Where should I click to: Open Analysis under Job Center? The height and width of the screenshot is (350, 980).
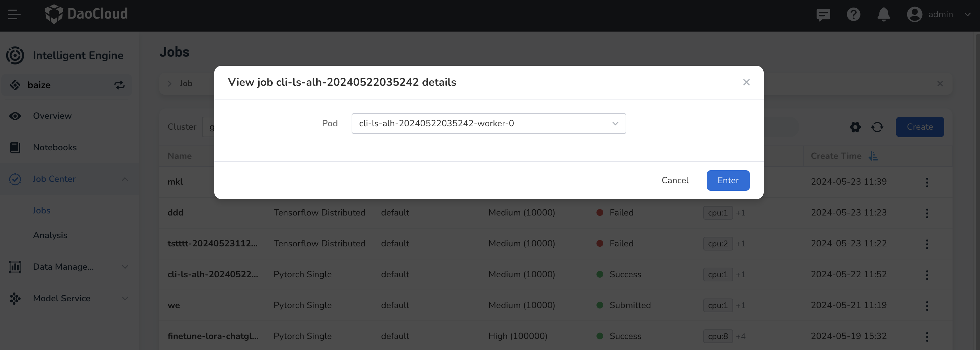(50, 235)
